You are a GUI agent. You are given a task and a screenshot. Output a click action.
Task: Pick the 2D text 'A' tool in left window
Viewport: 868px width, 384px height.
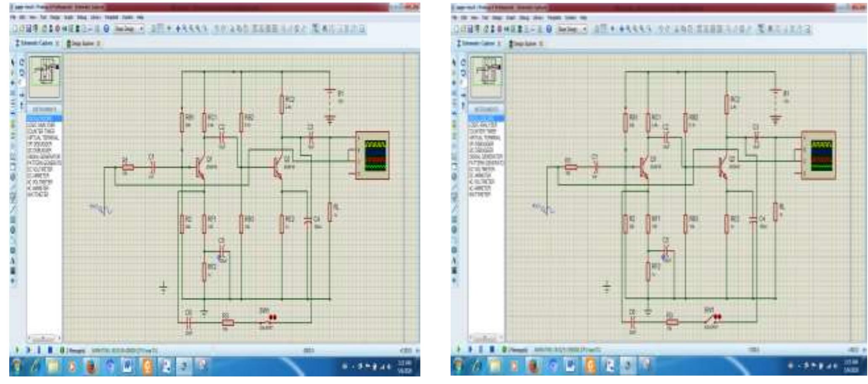click(13, 260)
